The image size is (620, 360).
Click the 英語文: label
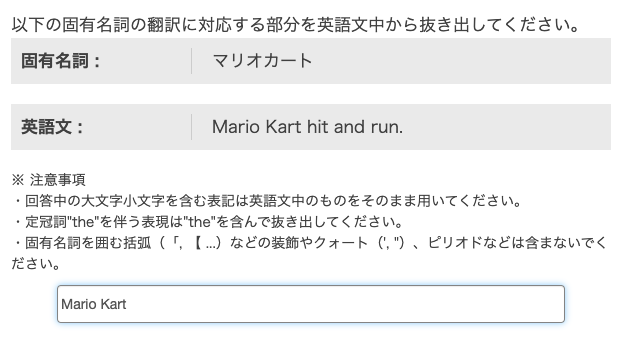tap(52, 127)
